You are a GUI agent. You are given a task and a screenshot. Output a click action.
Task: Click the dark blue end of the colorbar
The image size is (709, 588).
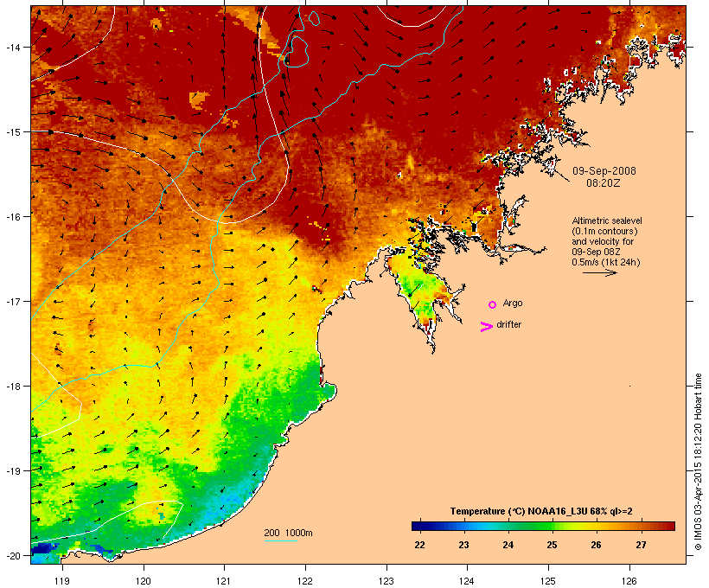click(418, 526)
